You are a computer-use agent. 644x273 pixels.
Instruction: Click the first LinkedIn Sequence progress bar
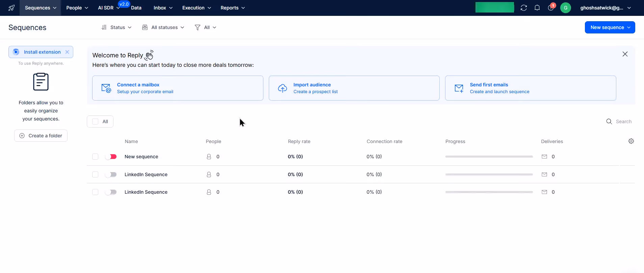(x=489, y=174)
